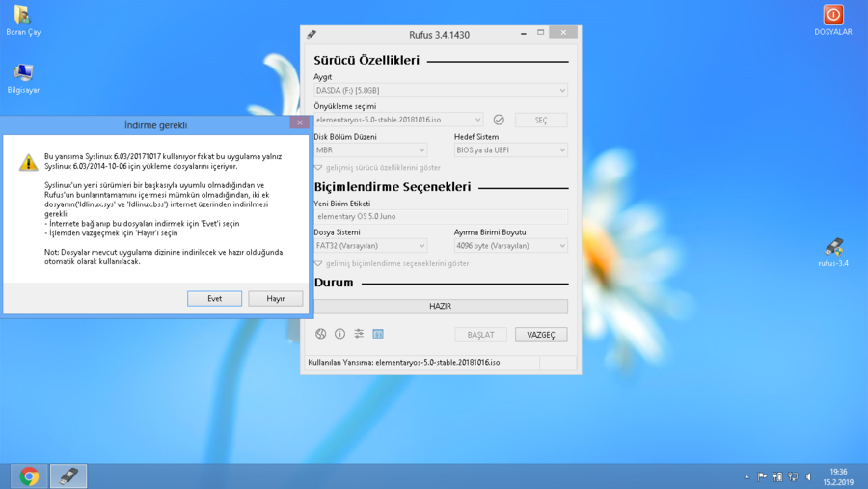Screen dimensions: 868x489
Task: Switch to Rufus in the taskbar
Action: coord(68,476)
